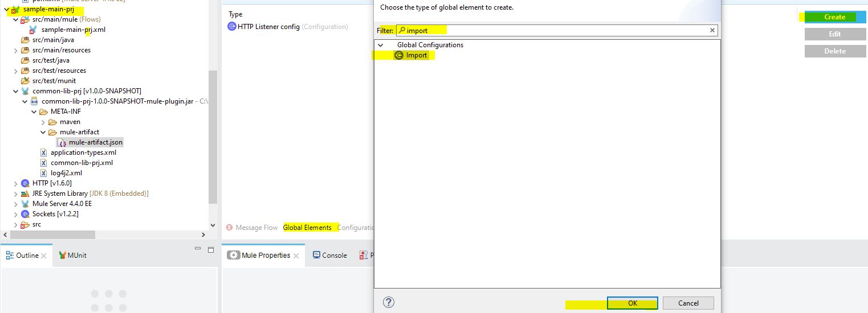Click the Create button
Viewport: 868px width, 313px height.
pyautogui.click(x=834, y=17)
